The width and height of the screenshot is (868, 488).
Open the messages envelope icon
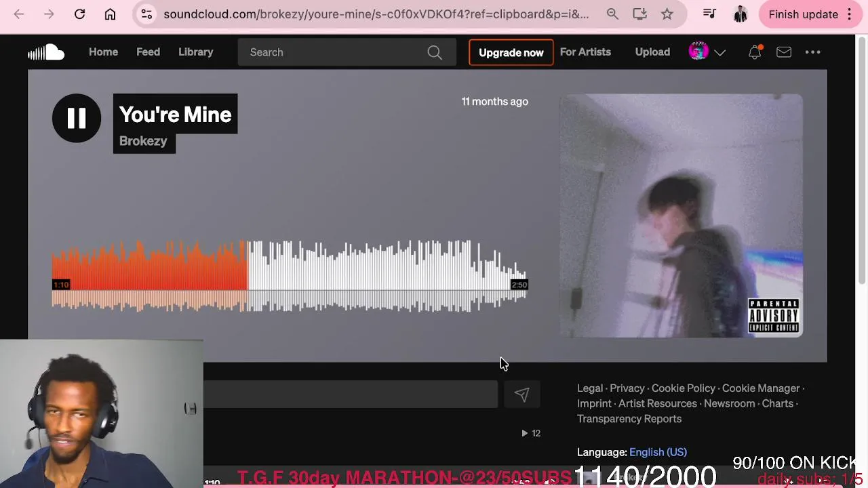tap(784, 52)
